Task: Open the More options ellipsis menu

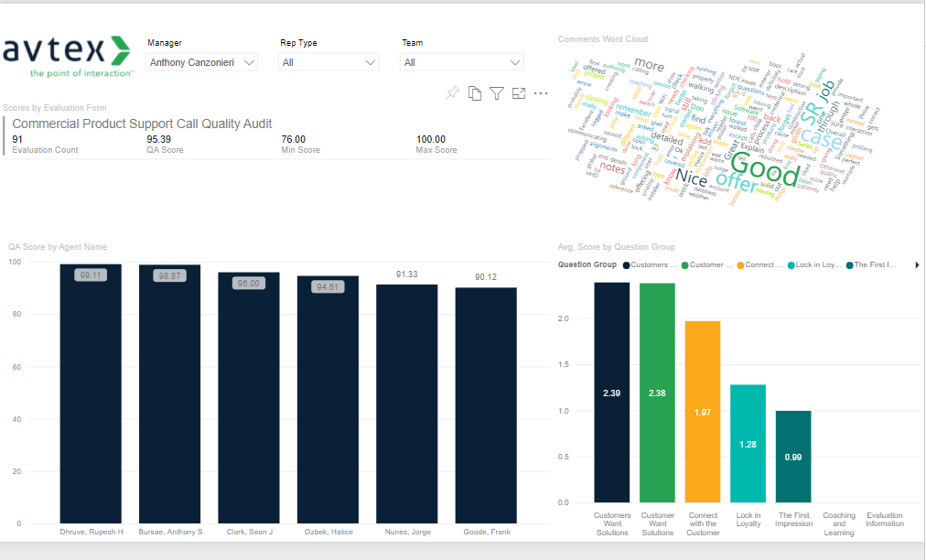Action: [x=541, y=92]
